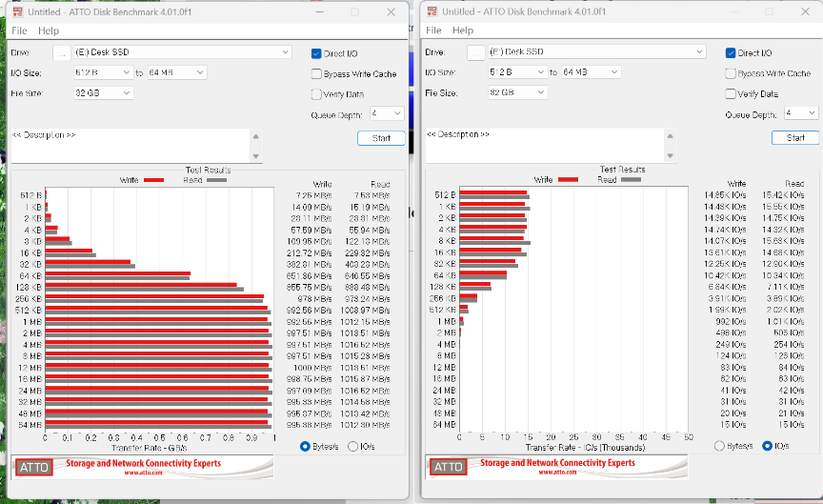Screen dimensions: 823x504
Task: Select Bytes/s radio button in left window
Action: pyautogui.click(x=305, y=446)
